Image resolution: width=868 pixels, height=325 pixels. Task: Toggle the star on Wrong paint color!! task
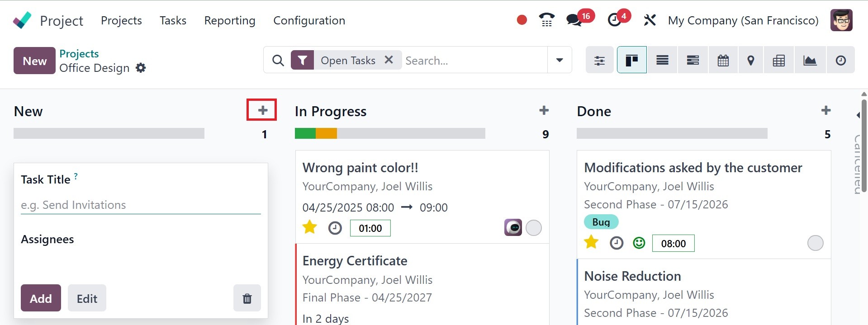pyautogui.click(x=310, y=227)
